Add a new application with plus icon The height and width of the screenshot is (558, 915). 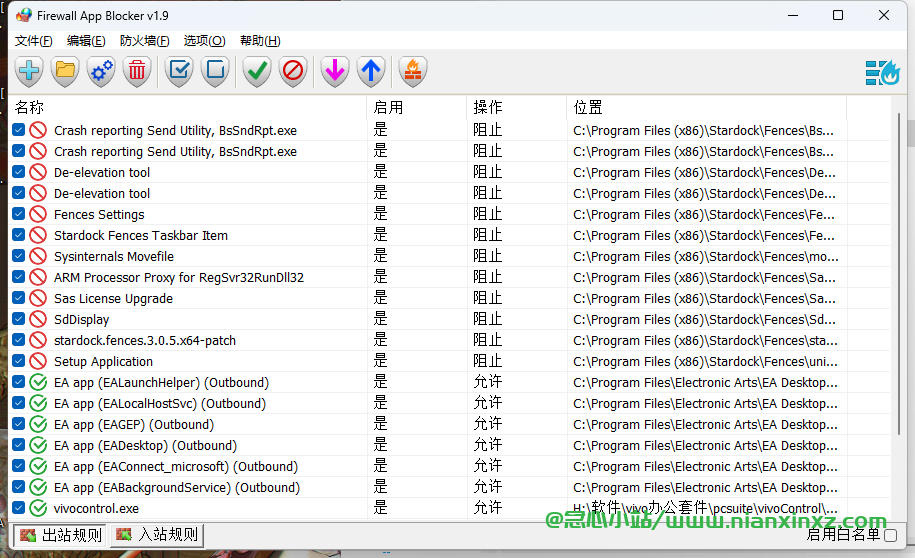click(x=29, y=71)
